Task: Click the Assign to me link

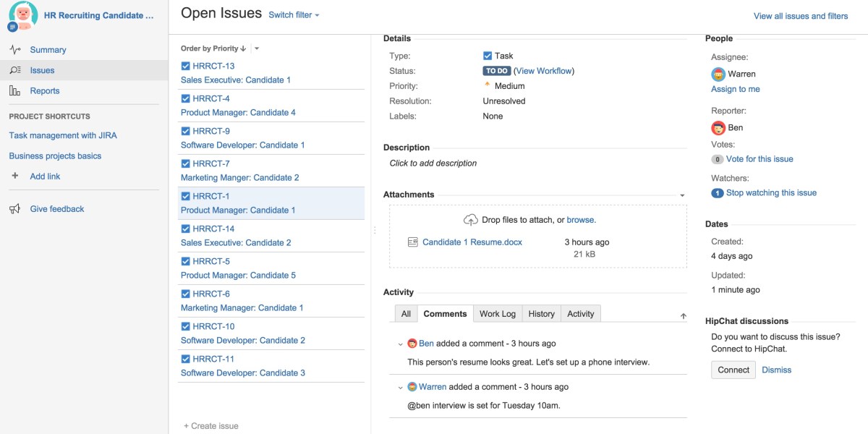Action: (735, 89)
